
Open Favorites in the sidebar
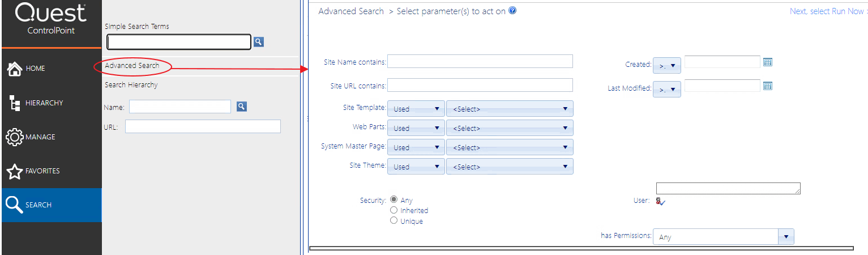42,171
